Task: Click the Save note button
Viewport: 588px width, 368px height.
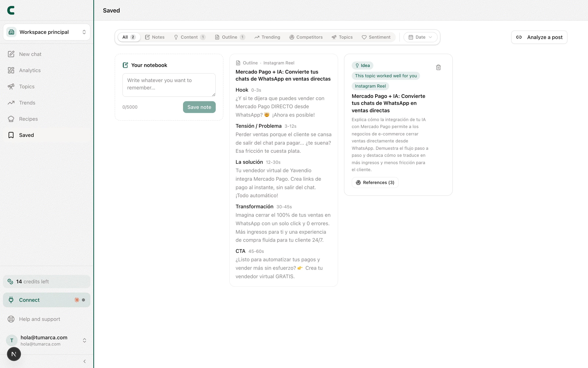Action: [199, 107]
